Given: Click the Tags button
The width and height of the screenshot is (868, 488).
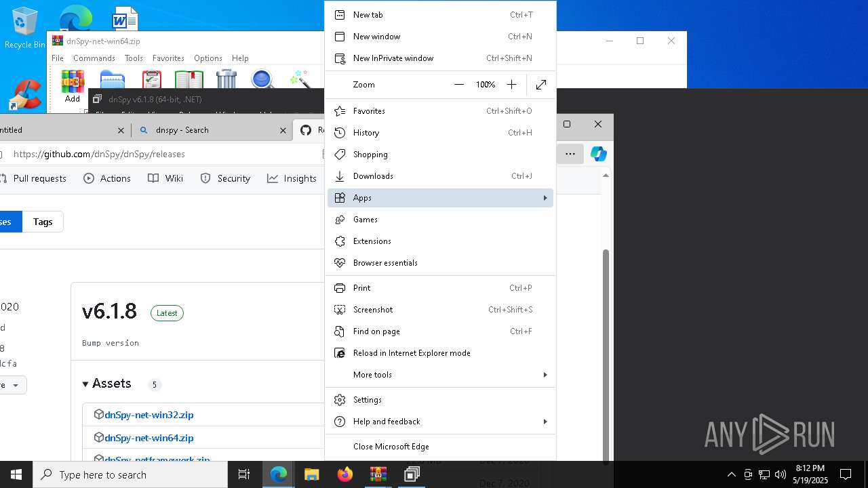Looking at the screenshot, I should (43, 222).
